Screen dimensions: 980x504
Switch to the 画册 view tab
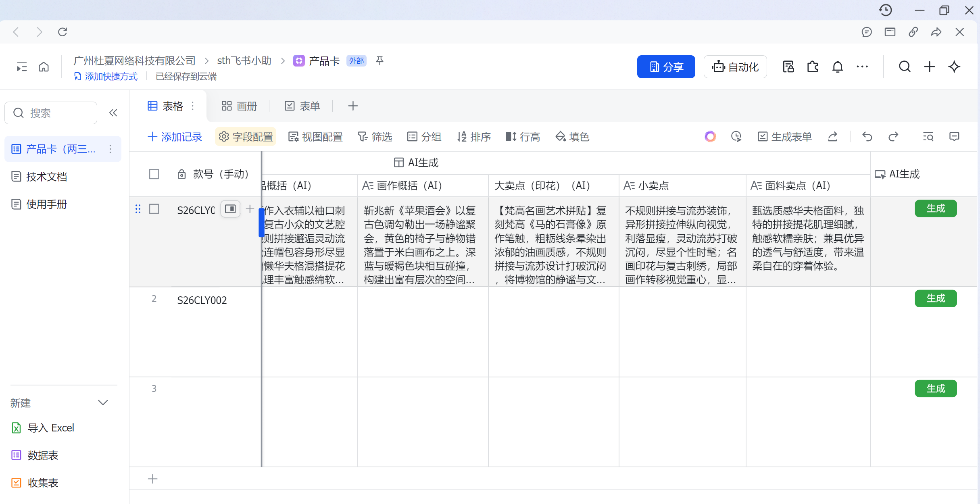click(x=239, y=106)
